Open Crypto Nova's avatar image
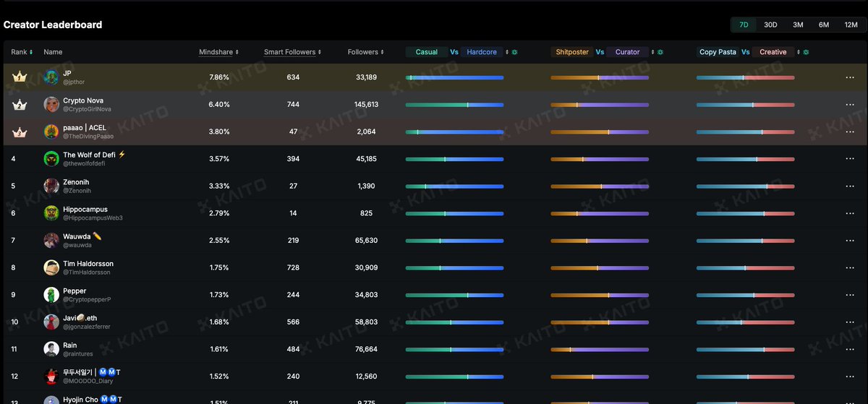 (51, 104)
